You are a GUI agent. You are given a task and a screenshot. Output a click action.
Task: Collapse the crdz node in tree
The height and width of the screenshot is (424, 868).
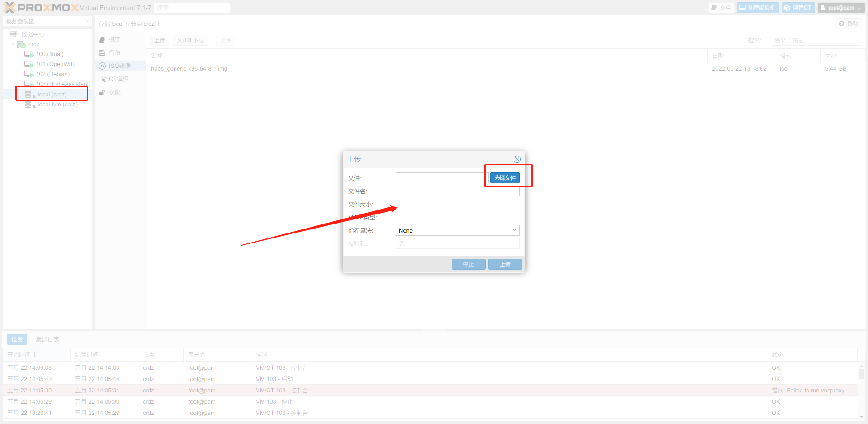pos(14,44)
